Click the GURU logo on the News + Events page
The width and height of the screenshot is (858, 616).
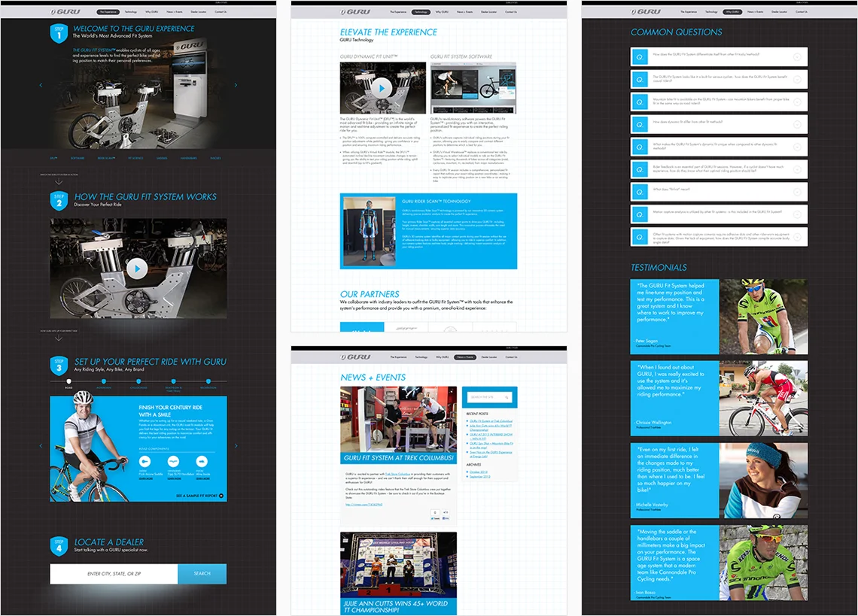[355, 357]
